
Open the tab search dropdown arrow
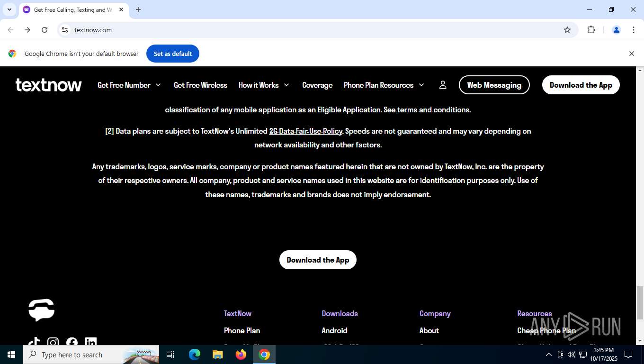pyautogui.click(x=9, y=9)
